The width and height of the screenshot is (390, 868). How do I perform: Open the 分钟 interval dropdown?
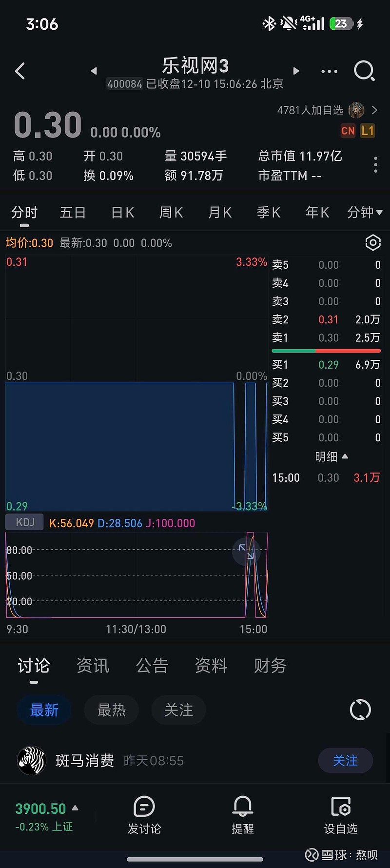pos(365,213)
